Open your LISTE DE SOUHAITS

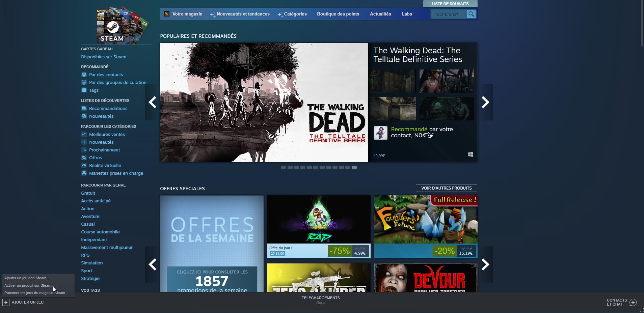point(450,4)
